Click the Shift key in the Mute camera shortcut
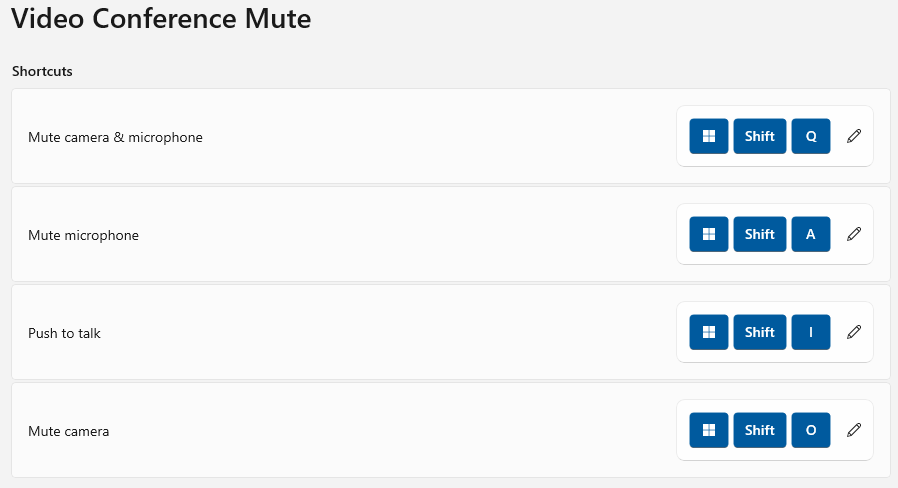Viewport: 898px width, 488px height. click(760, 430)
